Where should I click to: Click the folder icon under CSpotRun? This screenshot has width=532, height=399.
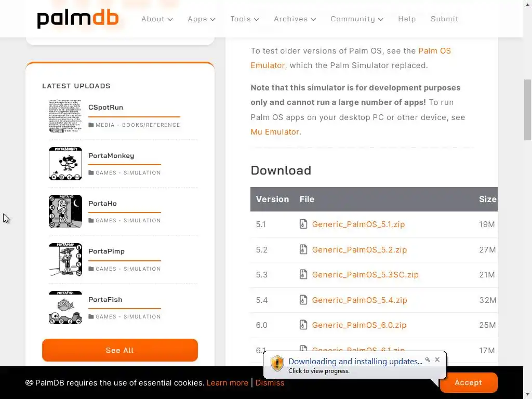(x=91, y=125)
